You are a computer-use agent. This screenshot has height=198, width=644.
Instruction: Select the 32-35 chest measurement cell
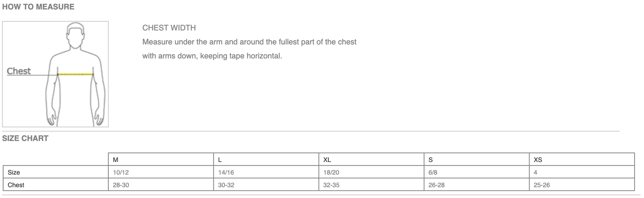(331, 185)
